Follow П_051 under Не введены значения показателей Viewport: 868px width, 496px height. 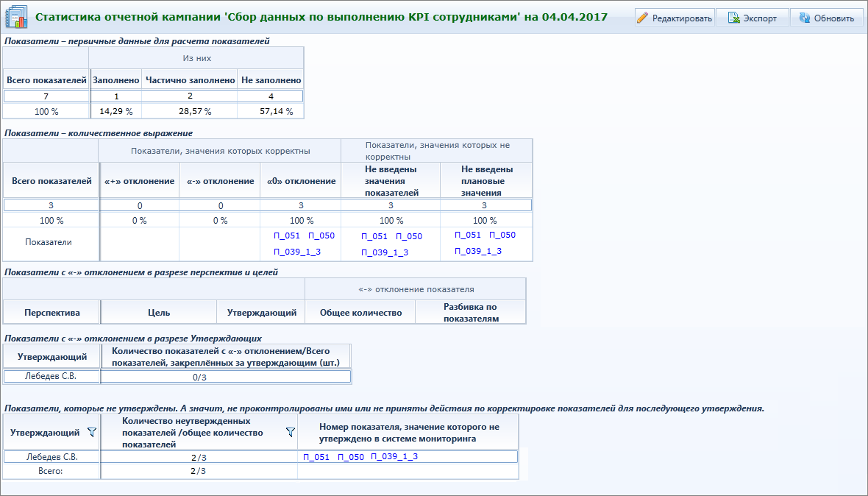coord(374,236)
